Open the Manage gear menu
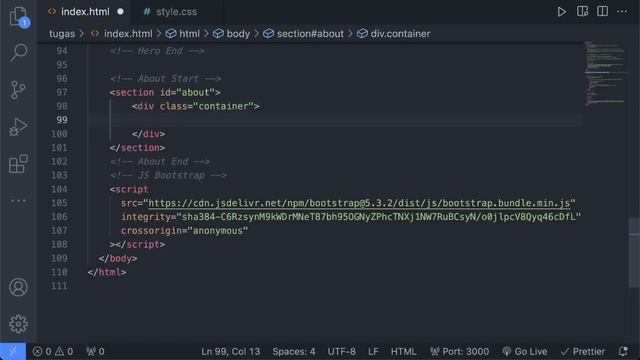 click(18, 324)
